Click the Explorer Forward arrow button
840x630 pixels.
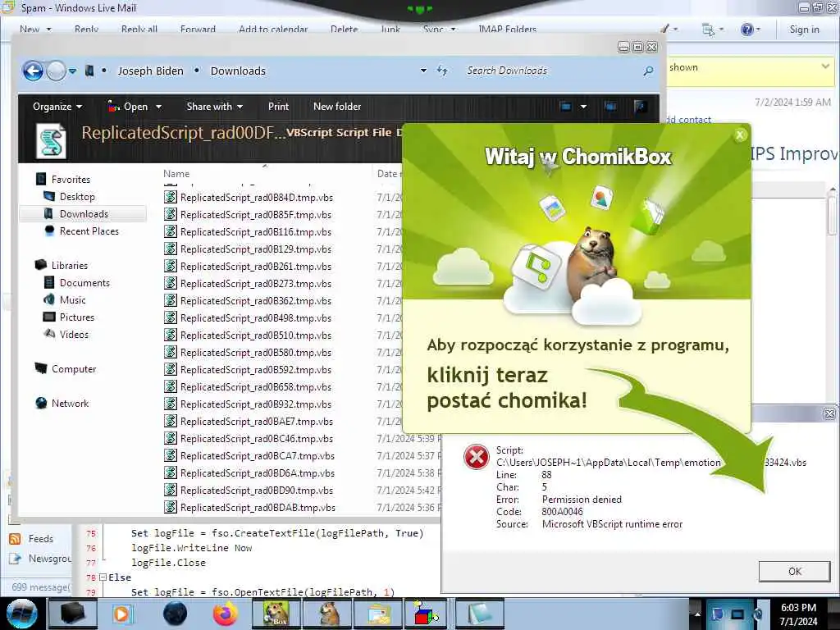(x=56, y=71)
